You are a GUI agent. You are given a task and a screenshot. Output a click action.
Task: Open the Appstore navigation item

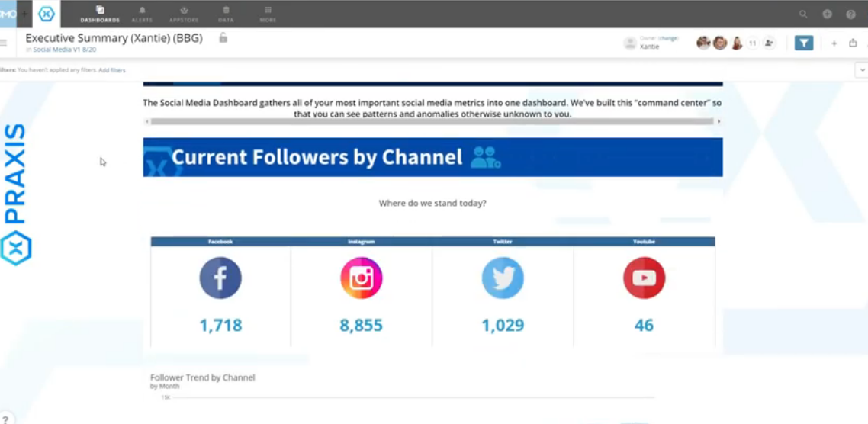[x=185, y=14]
